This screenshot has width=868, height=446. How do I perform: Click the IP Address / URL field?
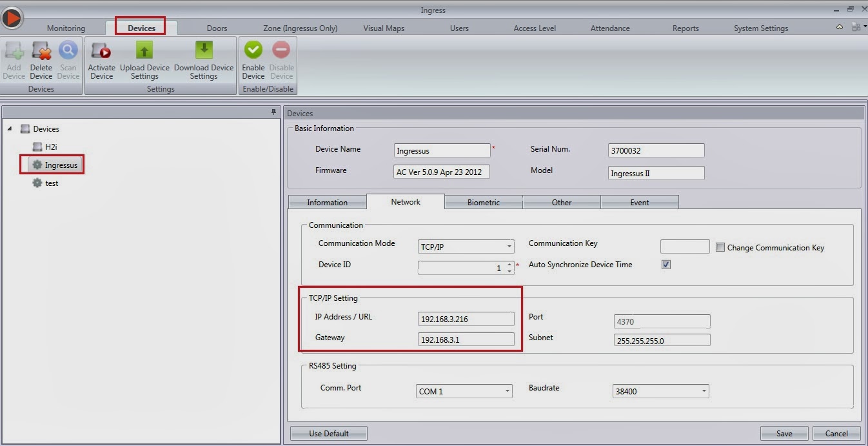click(466, 319)
